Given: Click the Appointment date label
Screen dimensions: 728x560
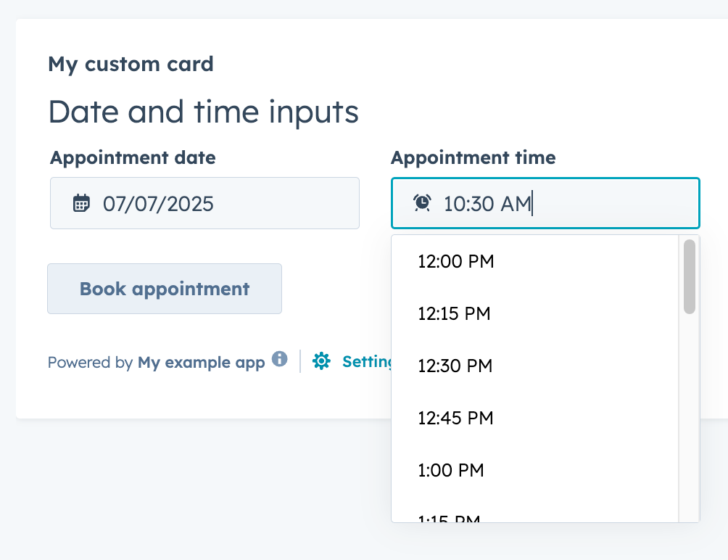Looking at the screenshot, I should (x=133, y=157).
